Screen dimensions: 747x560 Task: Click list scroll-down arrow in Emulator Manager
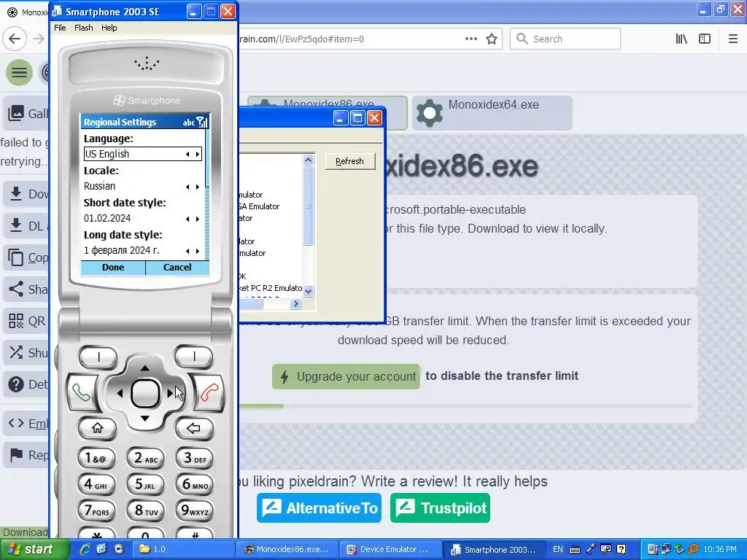(x=309, y=291)
